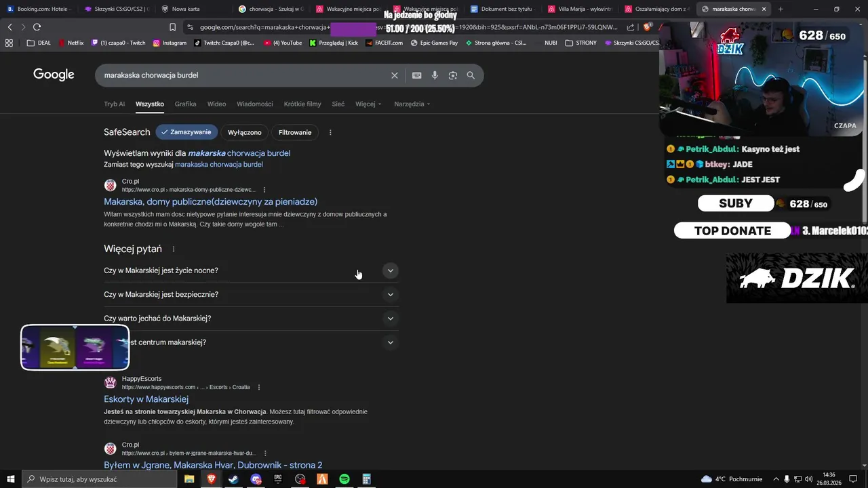868x488 pixels.
Task: Open the STRONY bookmarks folder
Action: point(580,43)
